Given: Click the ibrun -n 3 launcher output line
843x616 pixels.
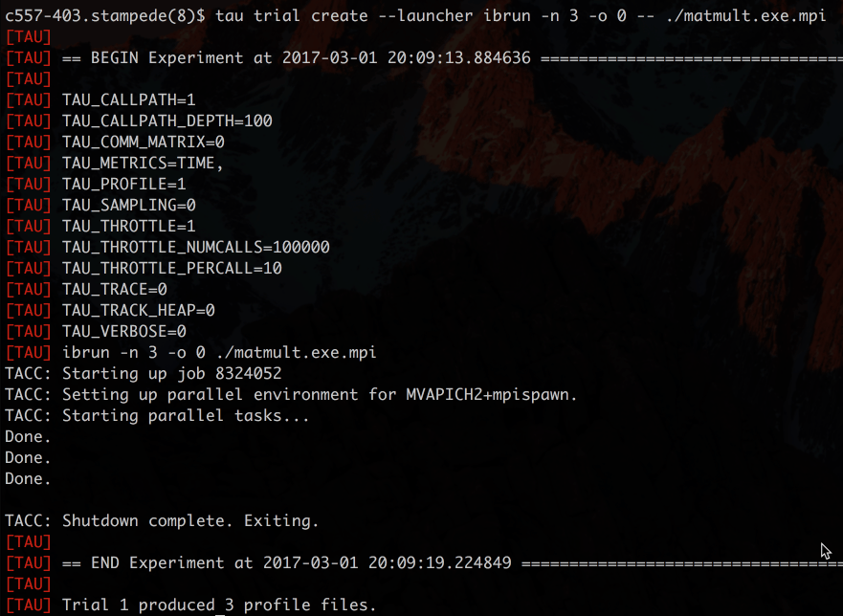Looking at the screenshot, I should (190, 352).
